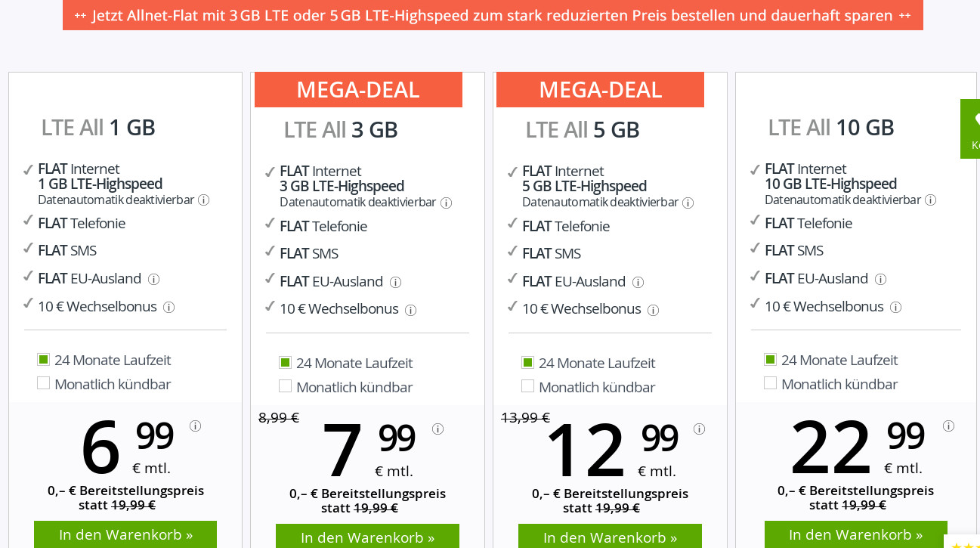The height and width of the screenshot is (548, 980).
Task: Show info for 10 GB Datenautomatik
Action: [930, 200]
